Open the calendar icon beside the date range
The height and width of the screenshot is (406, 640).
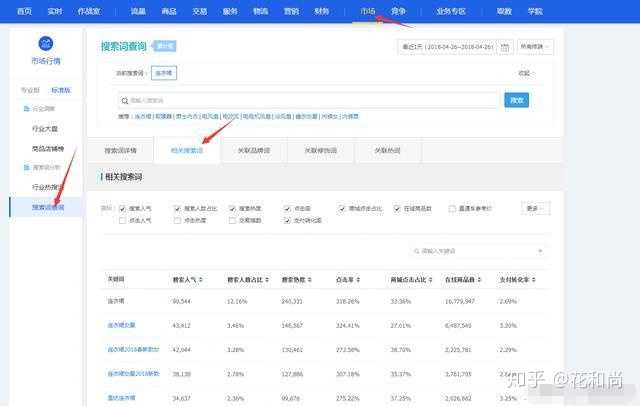505,46
